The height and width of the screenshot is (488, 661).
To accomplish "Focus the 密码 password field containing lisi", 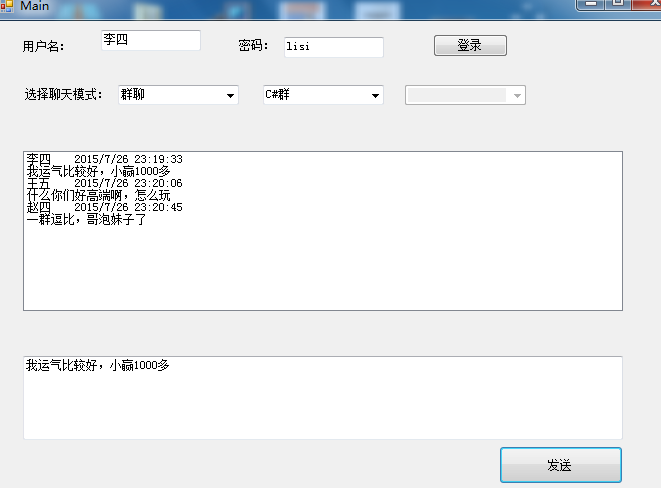I will tap(334, 47).
